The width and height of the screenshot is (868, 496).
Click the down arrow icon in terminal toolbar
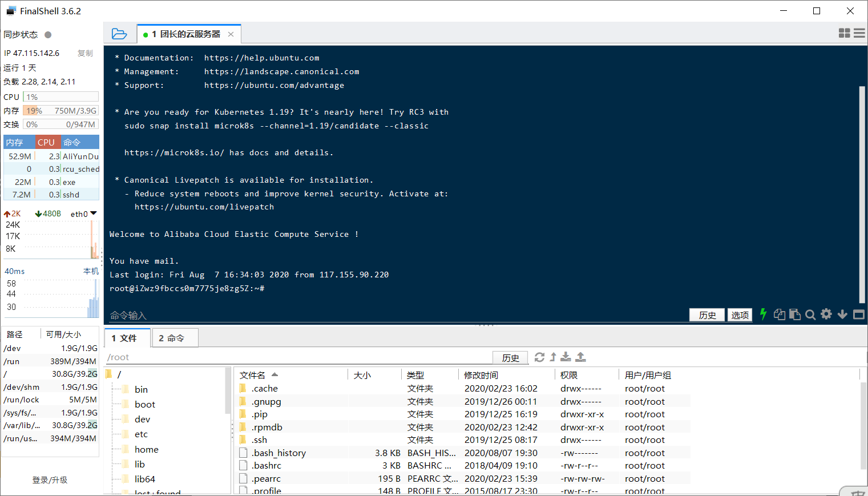coord(842,314)
